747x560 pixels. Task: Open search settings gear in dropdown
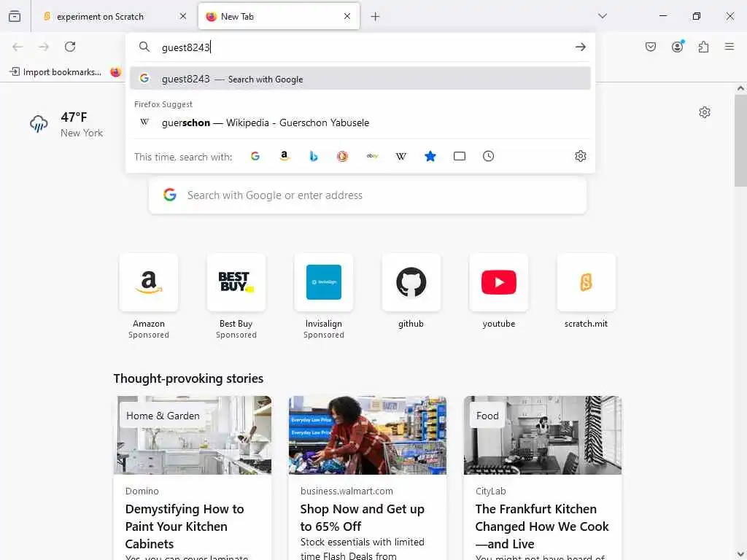pos(580,156)
